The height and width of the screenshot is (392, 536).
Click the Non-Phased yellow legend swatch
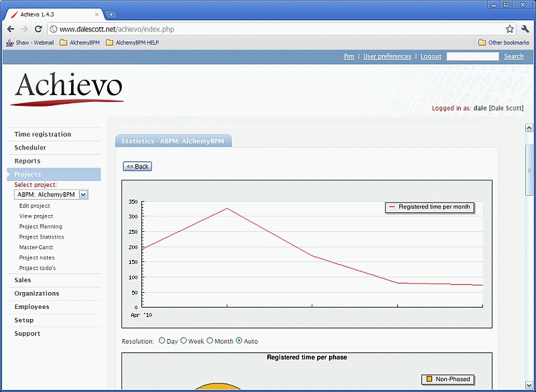(x=429, y=379)
